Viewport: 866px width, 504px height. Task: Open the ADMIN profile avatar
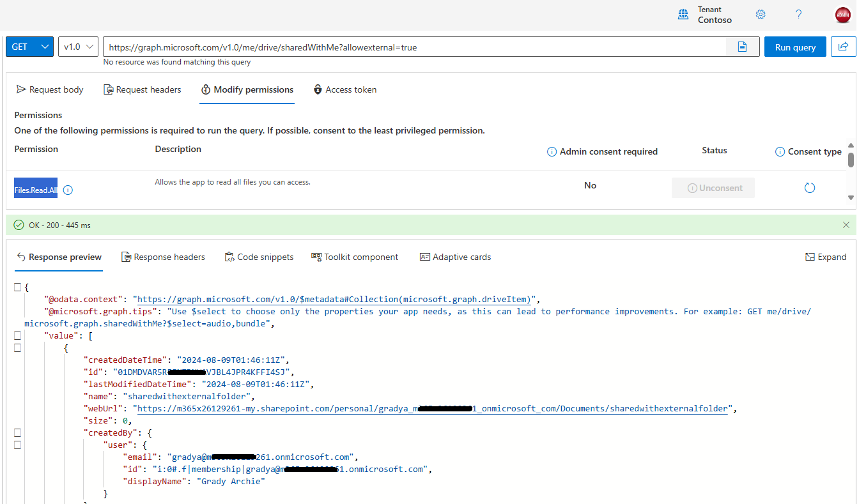coord(843,15)
